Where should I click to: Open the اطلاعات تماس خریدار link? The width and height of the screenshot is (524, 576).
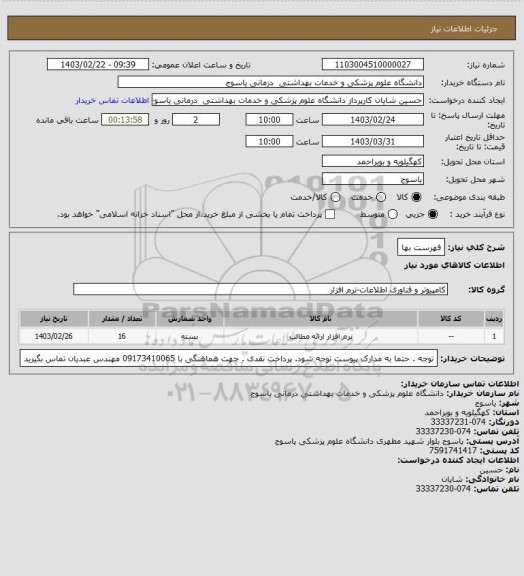112,100
